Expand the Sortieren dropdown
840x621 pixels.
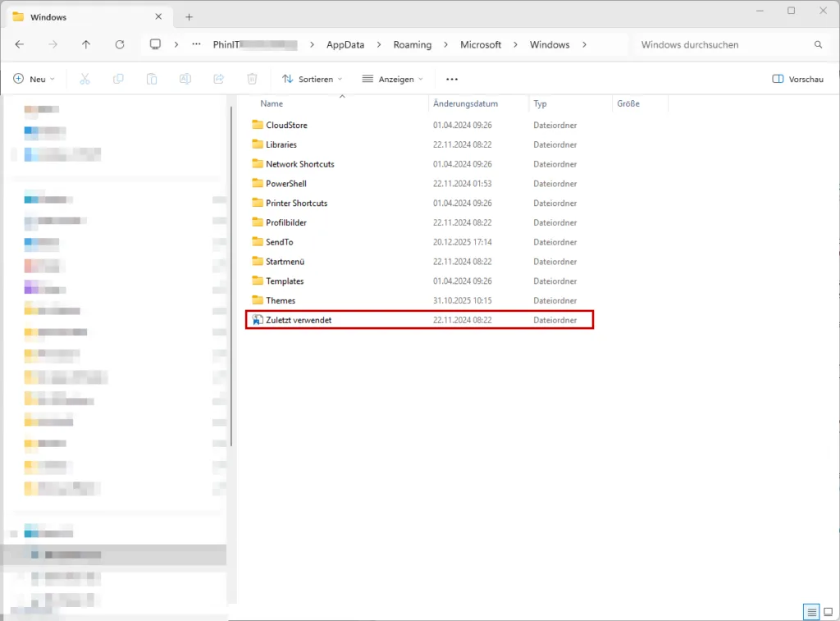coord(312,79)
